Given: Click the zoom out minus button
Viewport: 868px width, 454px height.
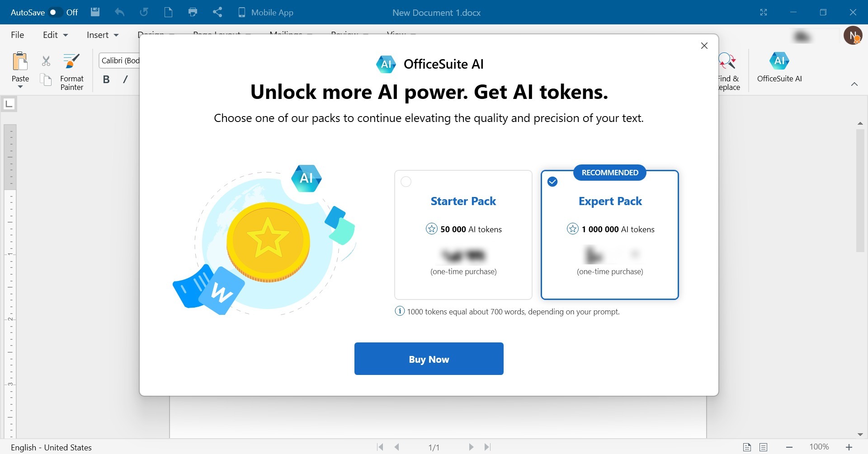Looking at the screenshot, I should pos(789,447).
